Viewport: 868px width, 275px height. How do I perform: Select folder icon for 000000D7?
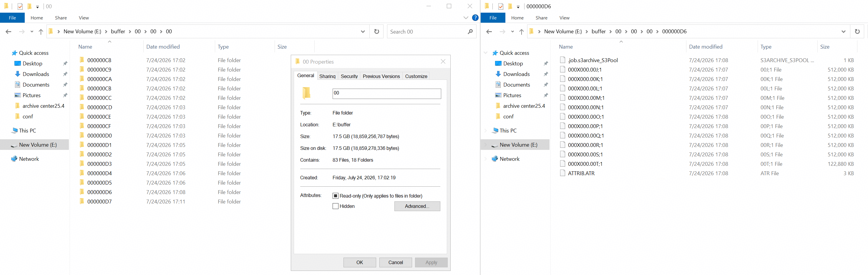pyautogui.click(x=82, y=201)
